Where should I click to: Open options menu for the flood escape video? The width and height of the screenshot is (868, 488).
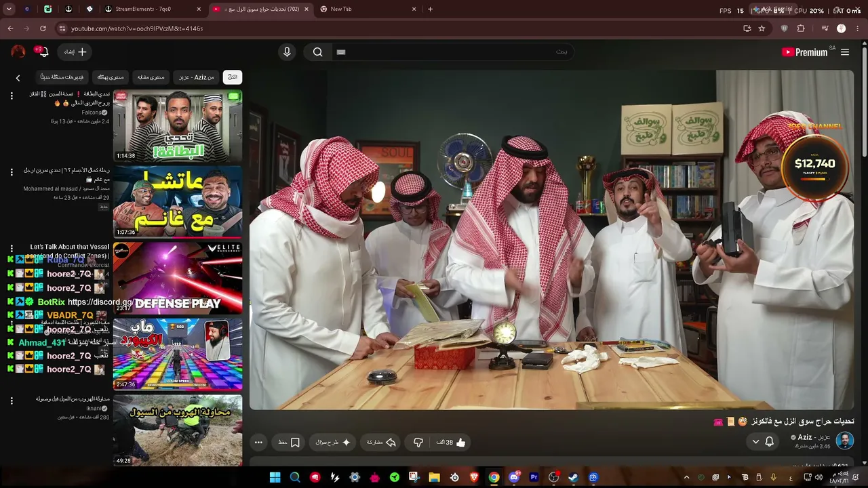pos(12,401)
